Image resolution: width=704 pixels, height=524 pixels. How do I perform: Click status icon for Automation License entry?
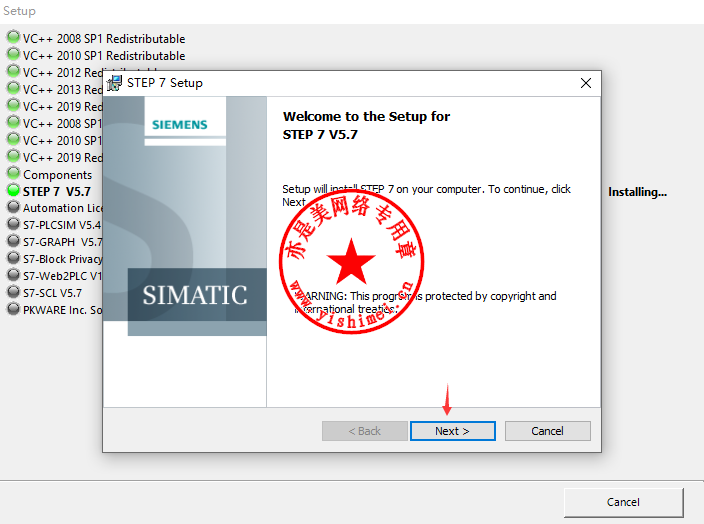click(x=13, y=207)
